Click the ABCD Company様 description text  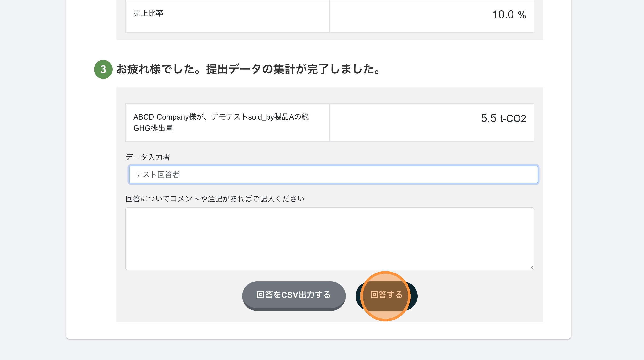[x=221, y=117]
